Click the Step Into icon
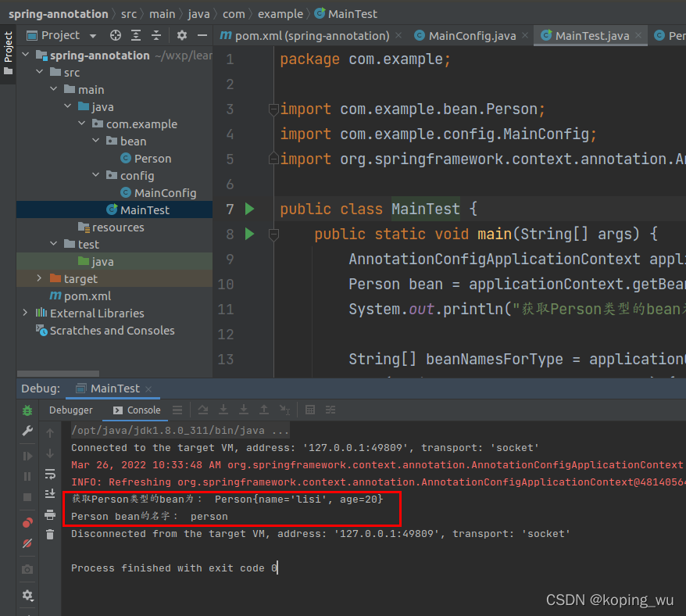686x616 pixels. (x=223, y=410)
